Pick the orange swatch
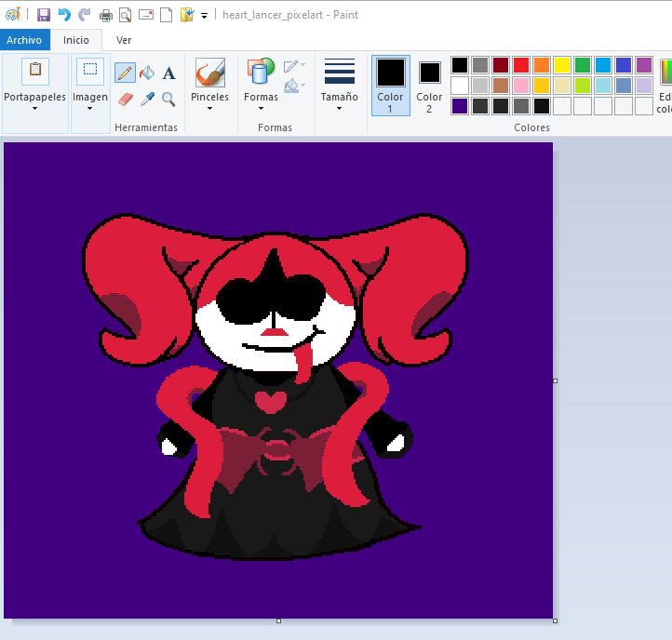The height and width of the screenshot is (640, 672). 542,65
